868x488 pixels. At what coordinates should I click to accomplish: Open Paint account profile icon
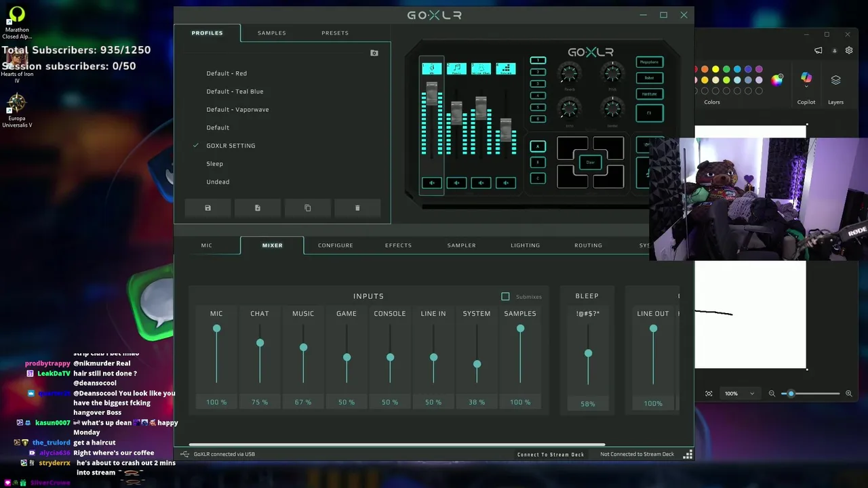pyautogui.click(x=834, y=50)
